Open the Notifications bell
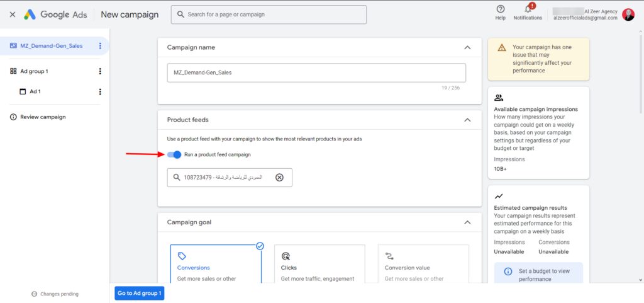This screenshot has width=644, height=303. coord(528,9)
